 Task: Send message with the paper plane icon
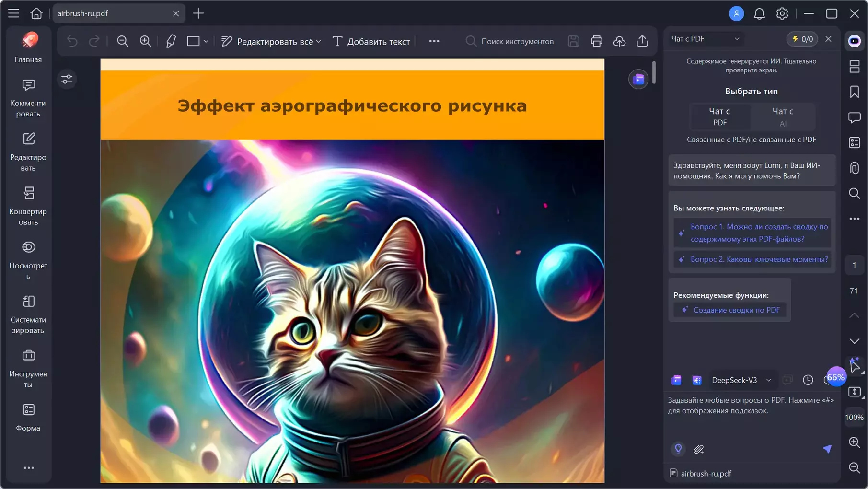[827, 449]
